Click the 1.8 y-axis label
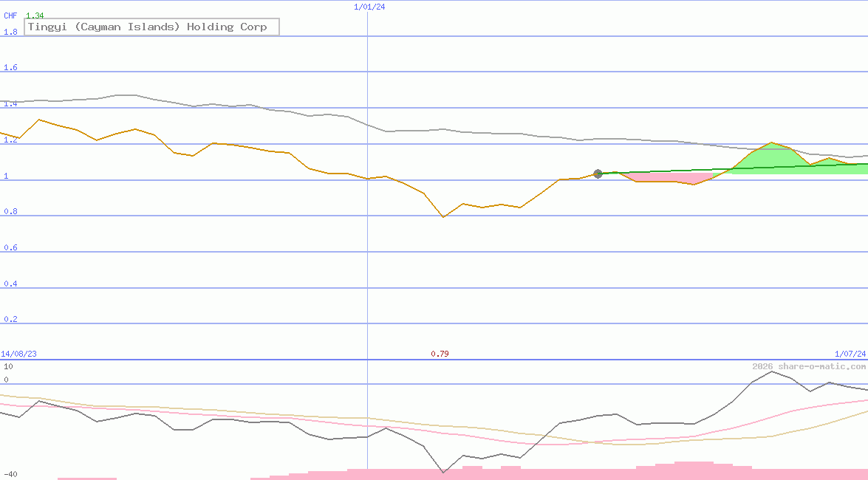Image resolution: width=868 pixels, height=480 pixels. pos(10,32)
